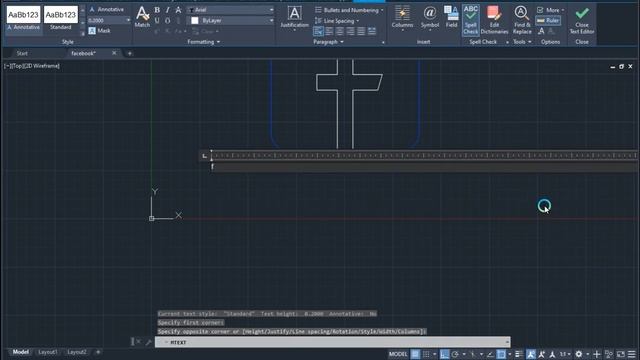640x360 pixels.
Task: Click the Center paragraph alignment icon
Action: [x=340, y=31]
